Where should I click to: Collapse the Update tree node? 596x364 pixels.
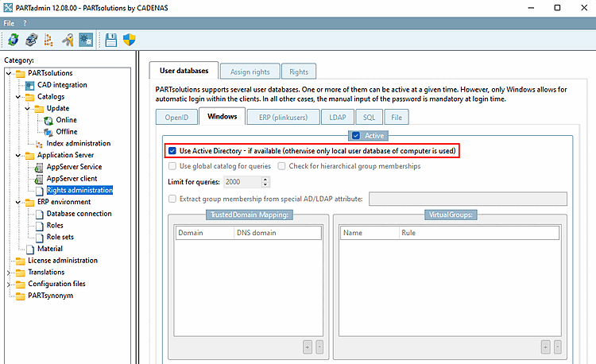27,109
